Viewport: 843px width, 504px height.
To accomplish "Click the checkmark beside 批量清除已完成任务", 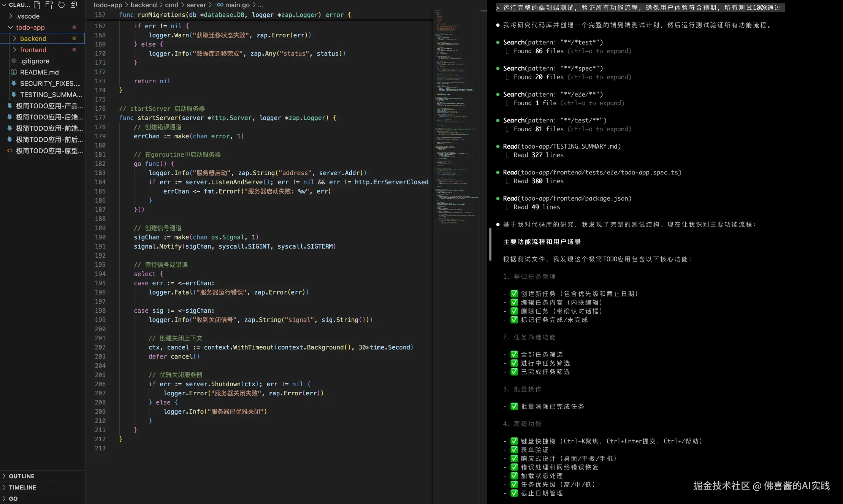I will [514, 406].
